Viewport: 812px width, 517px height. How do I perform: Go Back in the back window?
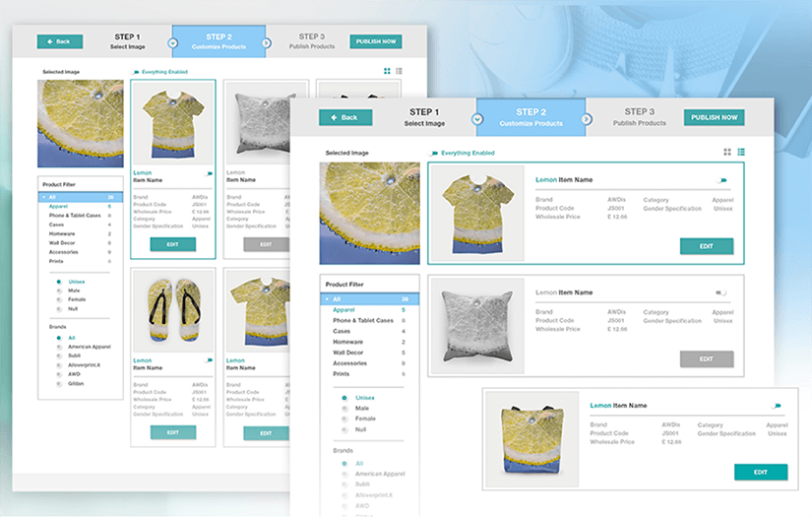60,41
